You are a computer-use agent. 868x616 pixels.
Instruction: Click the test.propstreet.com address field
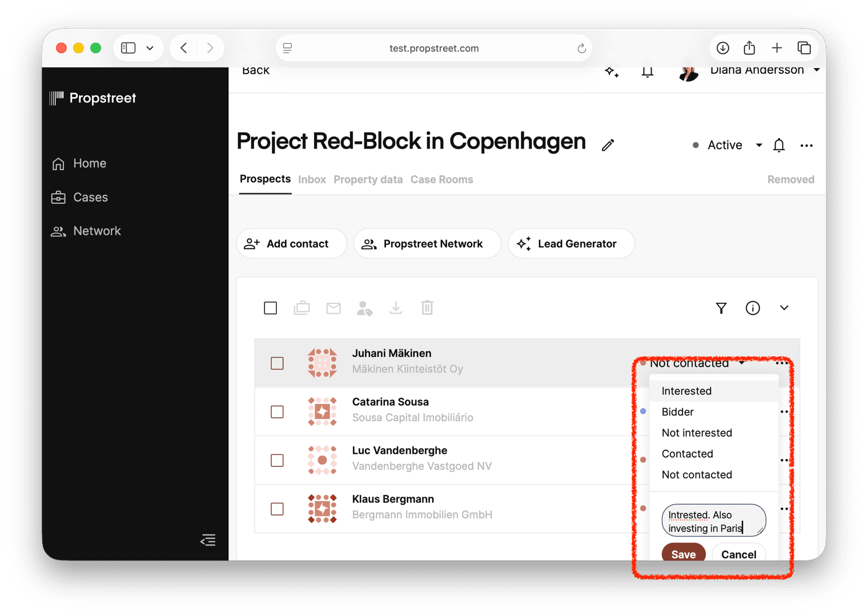pyautogui.click(x=434, y=48)
